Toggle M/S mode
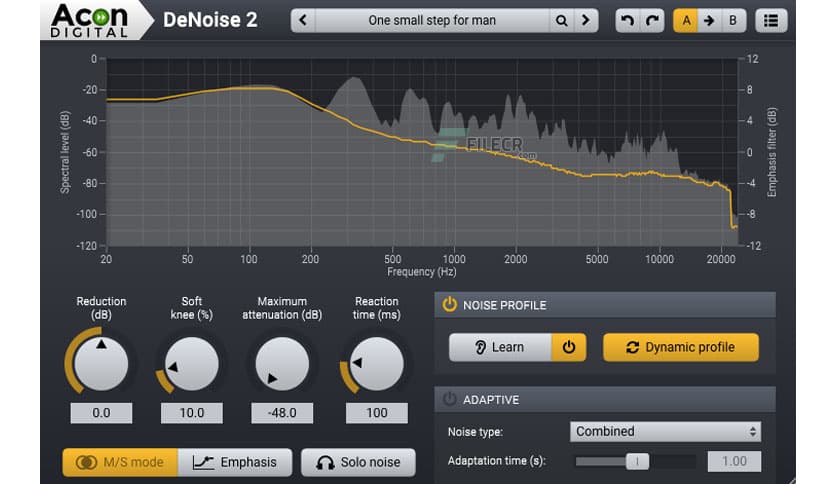836x484 pixels. [120, 462]
